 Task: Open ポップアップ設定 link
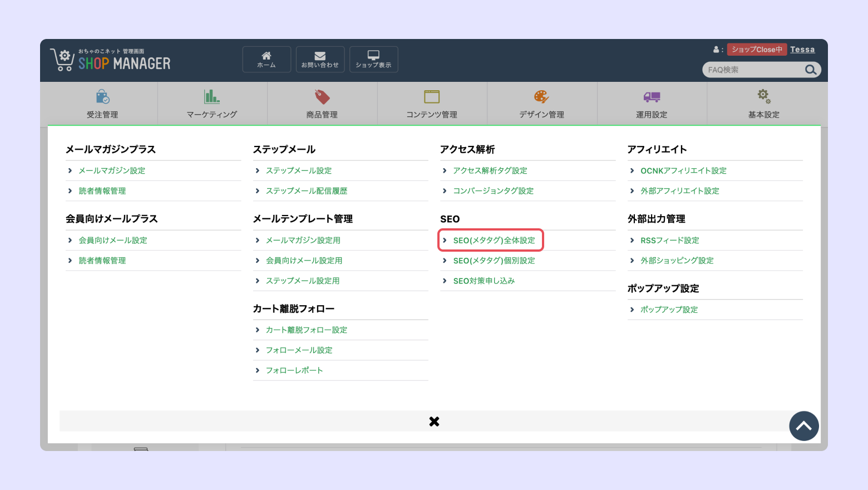(x=669, y=310)
